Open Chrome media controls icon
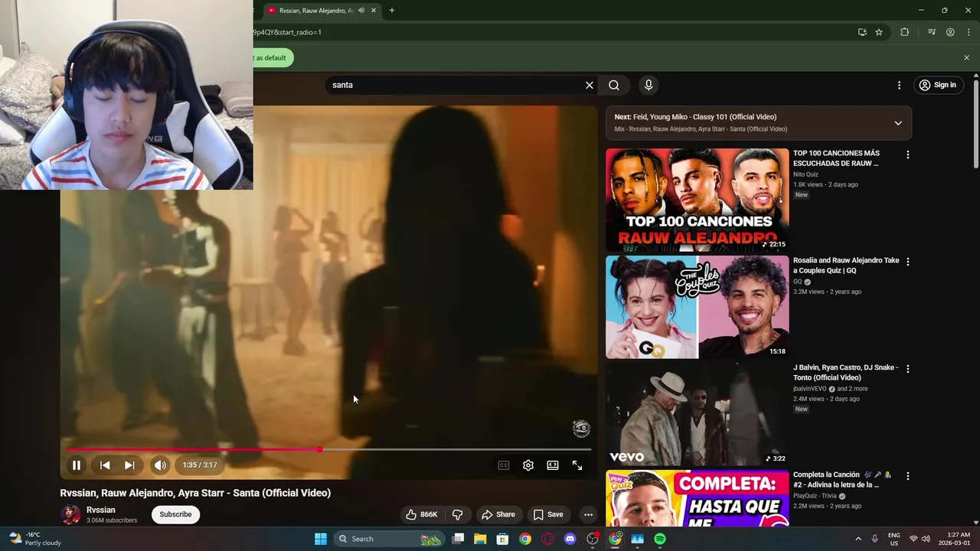Viewport: 980px width, 551px height. click(x=932, y=32)
